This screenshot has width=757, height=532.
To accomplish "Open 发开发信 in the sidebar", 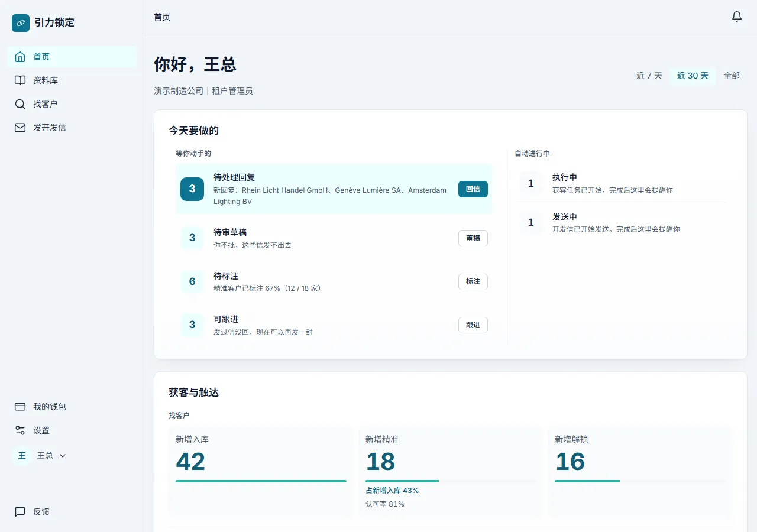I will (72, 128).
